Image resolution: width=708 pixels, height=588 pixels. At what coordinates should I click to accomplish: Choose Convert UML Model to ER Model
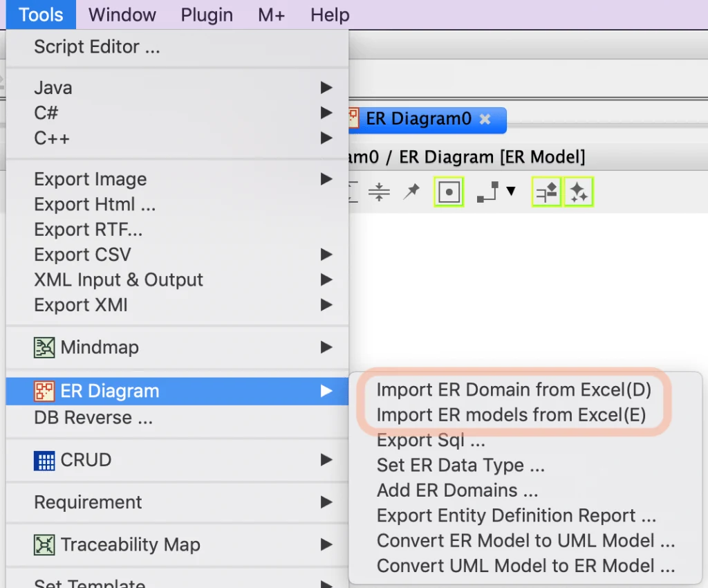coord(526,566)
